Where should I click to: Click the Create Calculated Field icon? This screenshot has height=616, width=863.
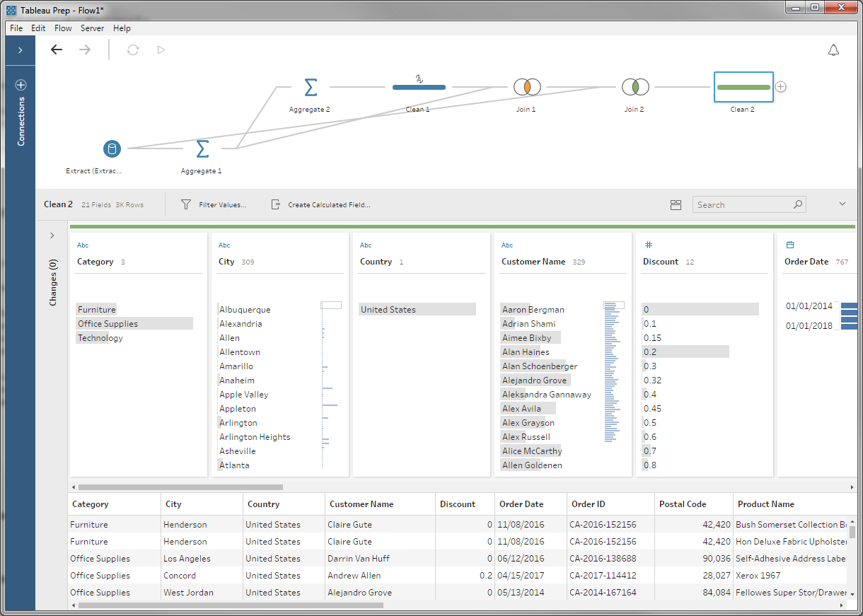[276, 204]
